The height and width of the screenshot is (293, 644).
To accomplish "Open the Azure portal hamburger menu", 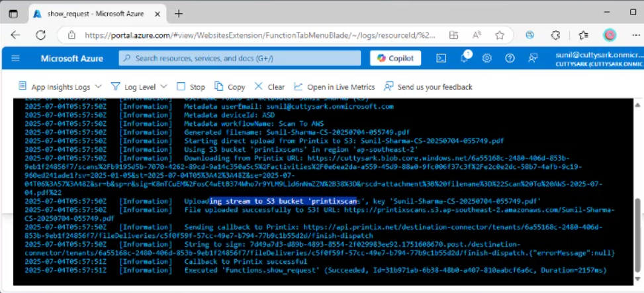I will tap(16, 58).
